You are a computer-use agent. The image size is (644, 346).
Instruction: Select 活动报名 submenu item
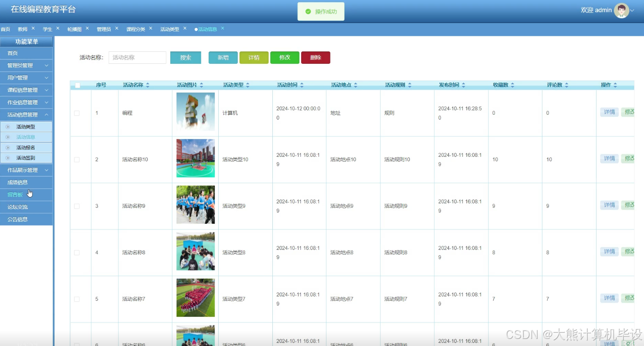26,148
